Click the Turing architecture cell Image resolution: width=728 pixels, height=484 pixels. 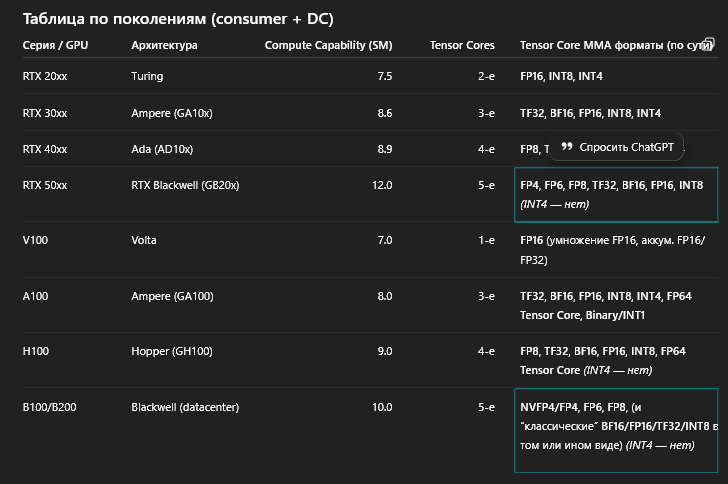(x=147, y=76)
